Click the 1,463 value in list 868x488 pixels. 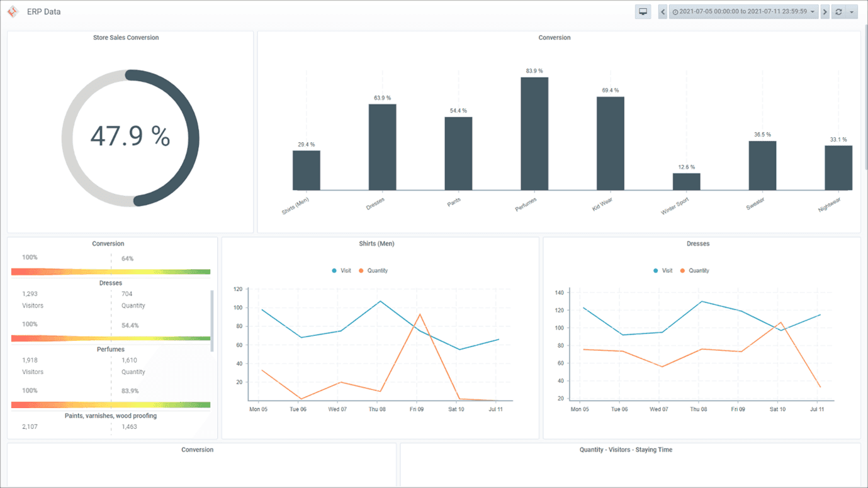click(130, 427)
